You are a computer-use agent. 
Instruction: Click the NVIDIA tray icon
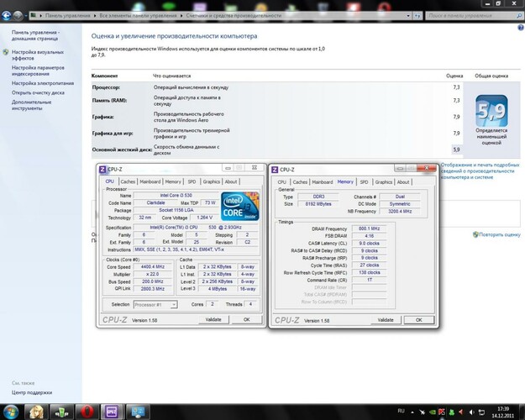[433, 412]
